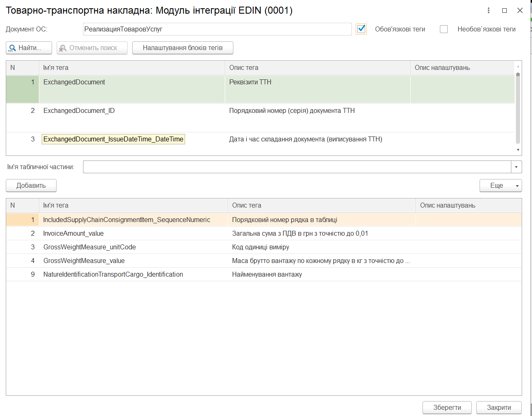Click the magnifier Найти search button
This screenshot has height=416, width=532.
[x=29, y=48]
